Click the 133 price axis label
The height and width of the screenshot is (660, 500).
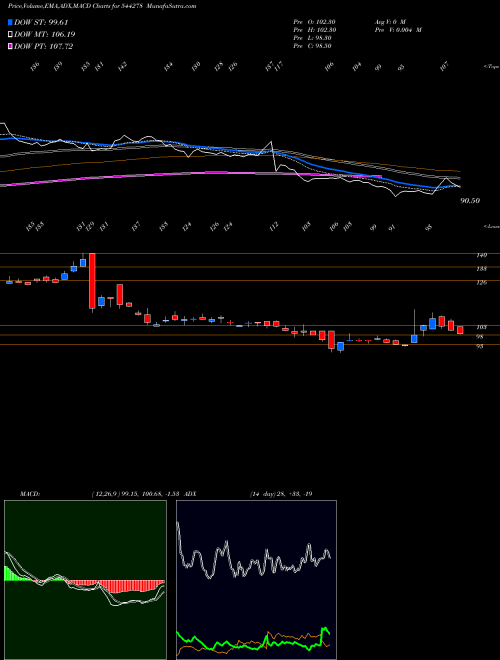click(482, 269)
